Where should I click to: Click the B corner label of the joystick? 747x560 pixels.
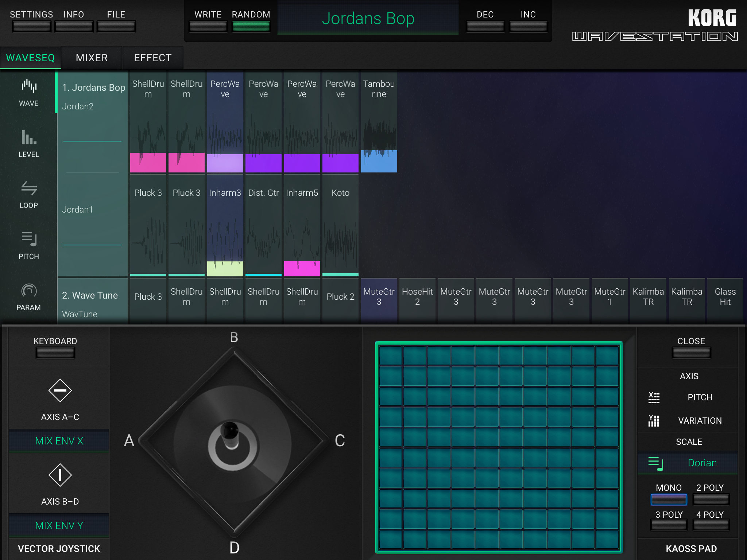tap(234, 338)
